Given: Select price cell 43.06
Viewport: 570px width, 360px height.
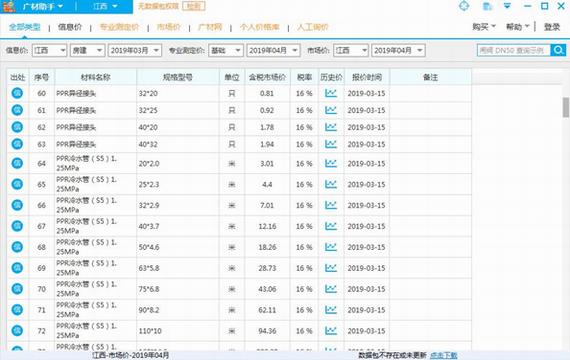Looking at the screenshot, I should [267, 289].
